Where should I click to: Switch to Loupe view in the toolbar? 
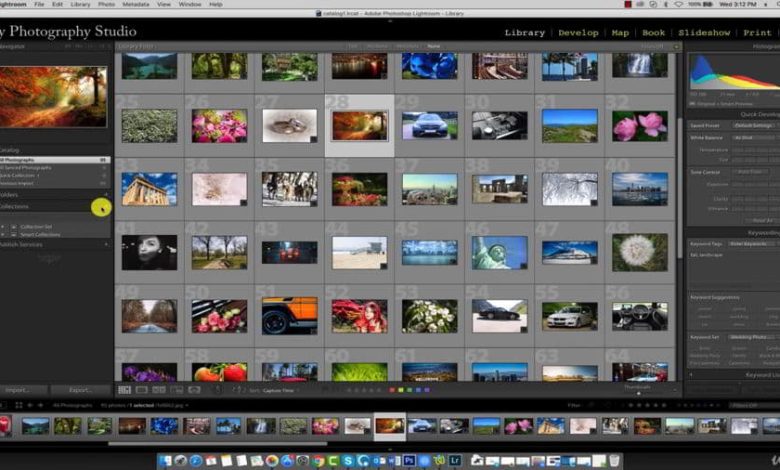[x=142, y=390]
